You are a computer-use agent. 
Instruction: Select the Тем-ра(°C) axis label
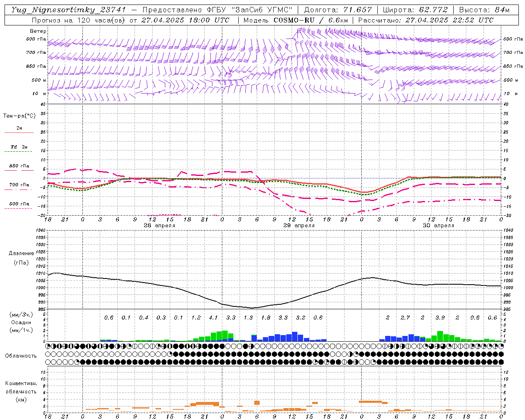pyautogui.click(x=19, y=116)
